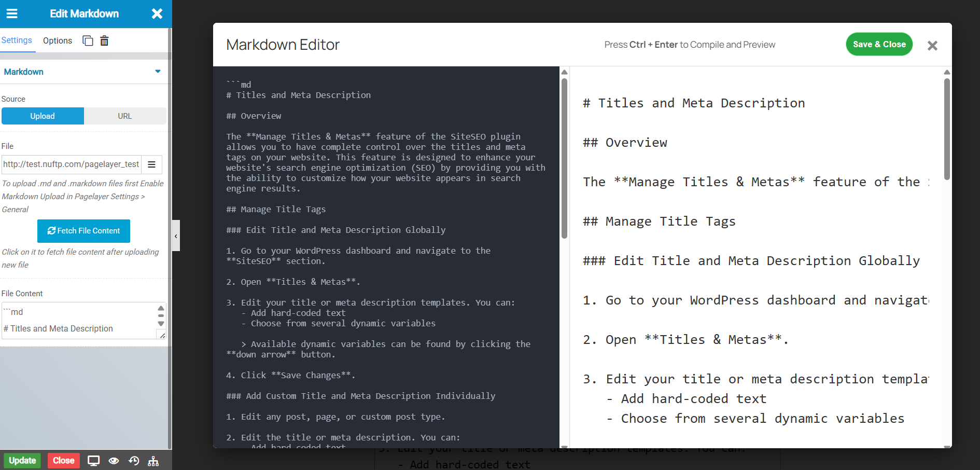Click the Update button
The height and width of the screenshot is (470, 980).
tap(22, 461)
